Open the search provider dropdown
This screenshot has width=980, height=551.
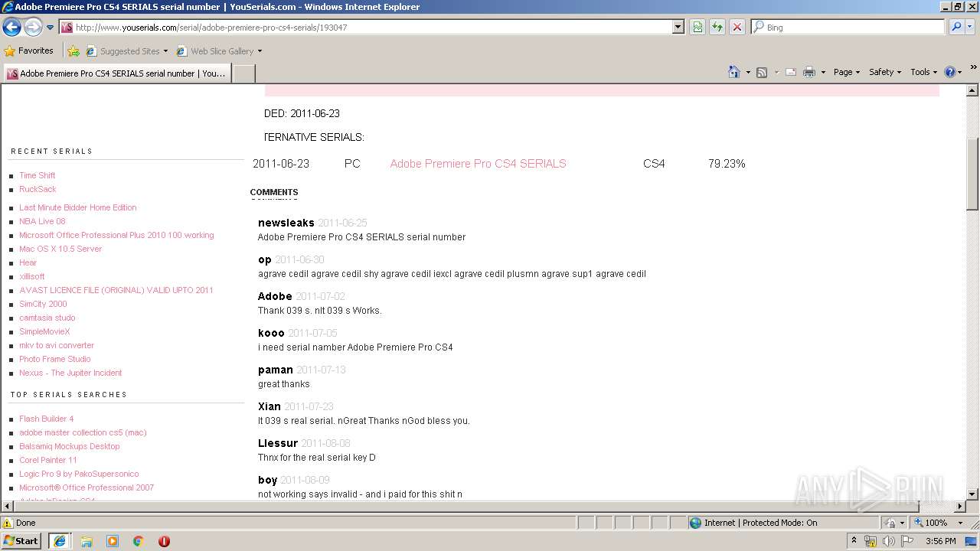pyautogui.click(x=970, y=27)
